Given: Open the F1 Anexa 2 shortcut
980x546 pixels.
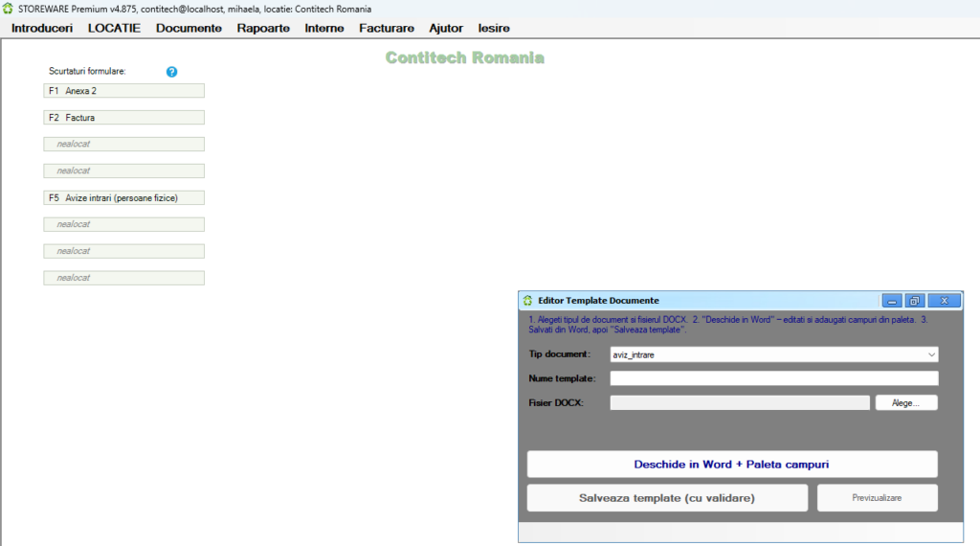Looking at the screenshot, I should tap(123, 91).
